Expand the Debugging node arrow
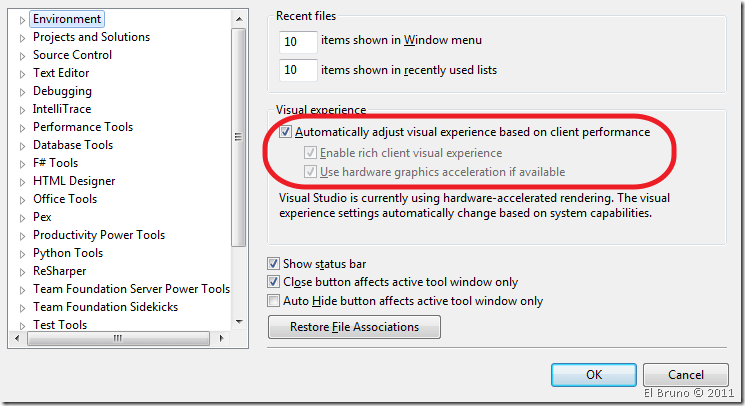745x406 pixels. click(22, 91)
